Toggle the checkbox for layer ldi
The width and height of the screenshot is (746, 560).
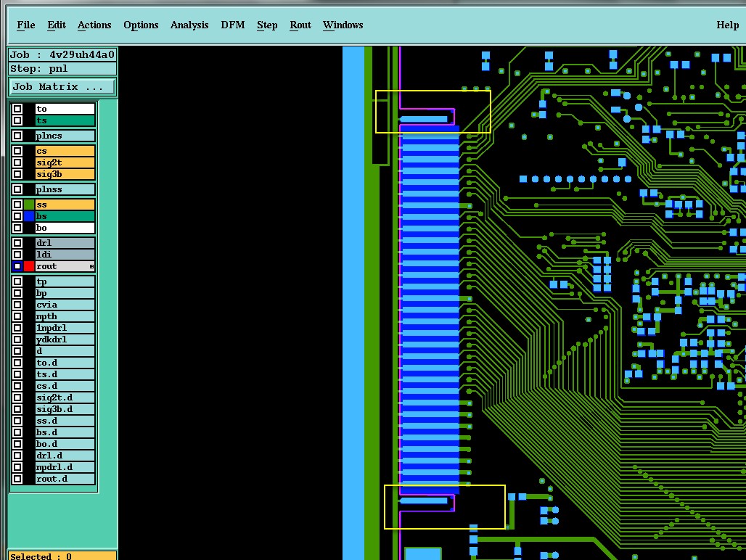[x=17, y=255]
